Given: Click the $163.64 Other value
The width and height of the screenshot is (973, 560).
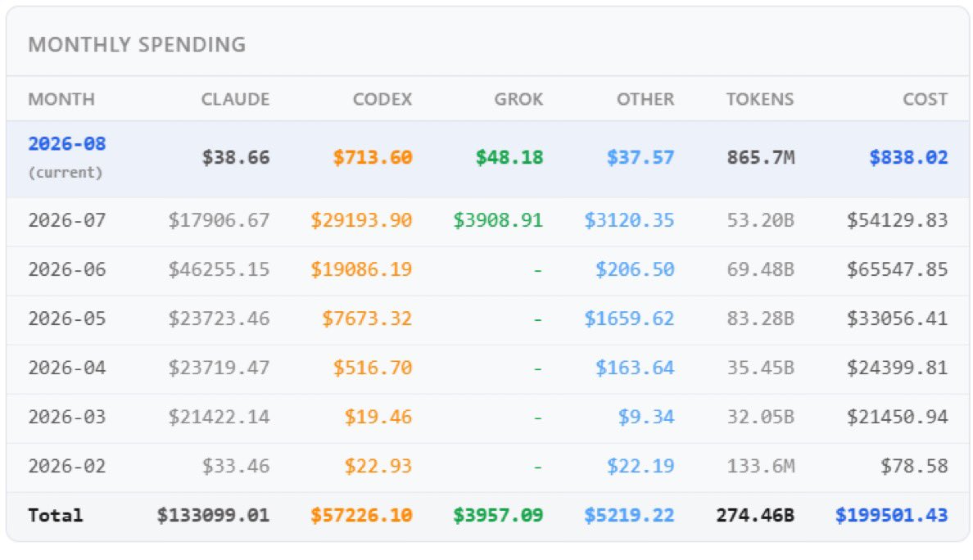Looking at the screenshot, I should (x=635, y=368).
